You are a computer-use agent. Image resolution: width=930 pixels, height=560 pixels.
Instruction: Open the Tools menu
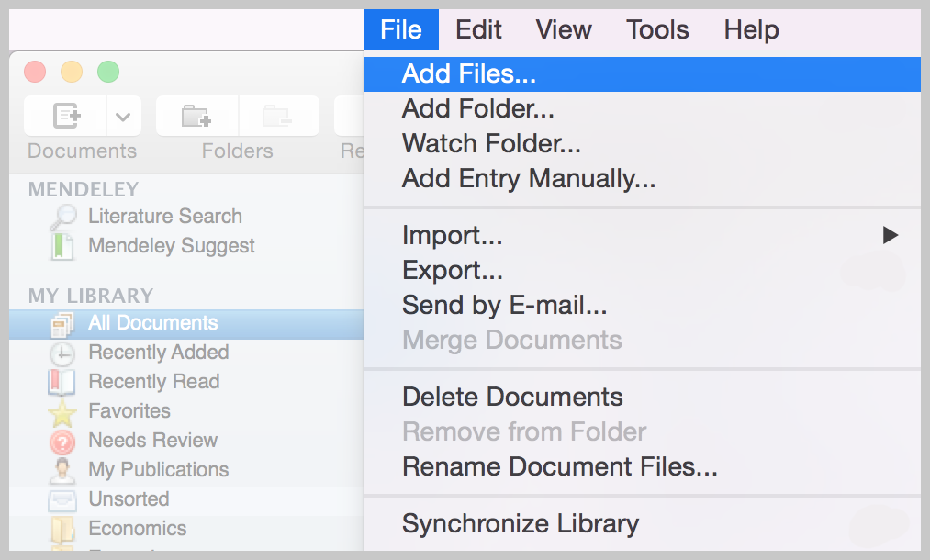point(657,29)
